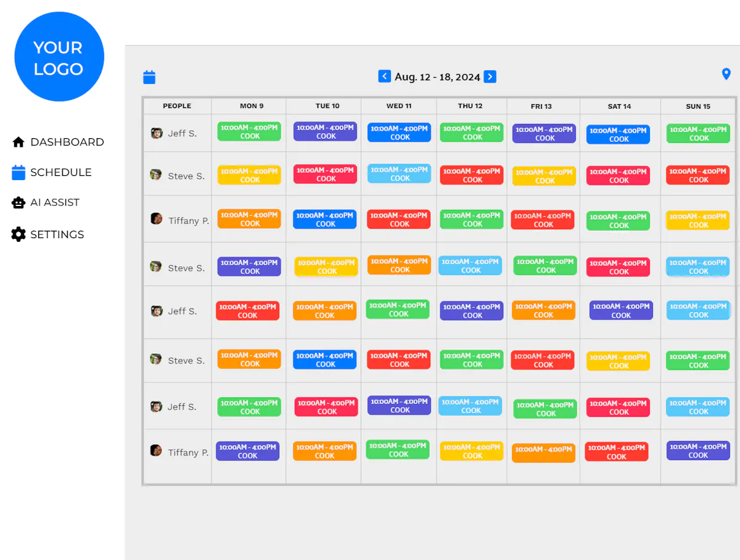Select the dark blue shift in WED 11 column
The image size is (740, 560).
point(400,133)
